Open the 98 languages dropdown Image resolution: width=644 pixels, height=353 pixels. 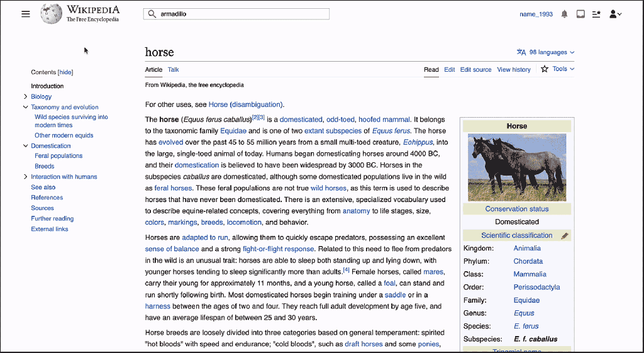pos(545,52)
